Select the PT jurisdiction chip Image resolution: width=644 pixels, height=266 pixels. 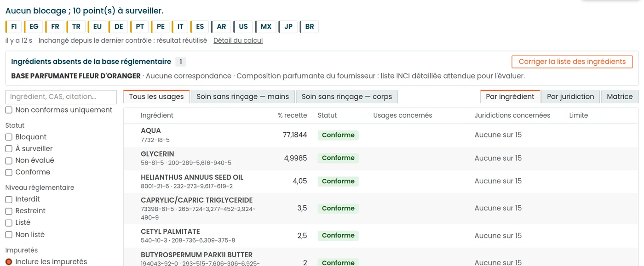[x=140, y=27]
